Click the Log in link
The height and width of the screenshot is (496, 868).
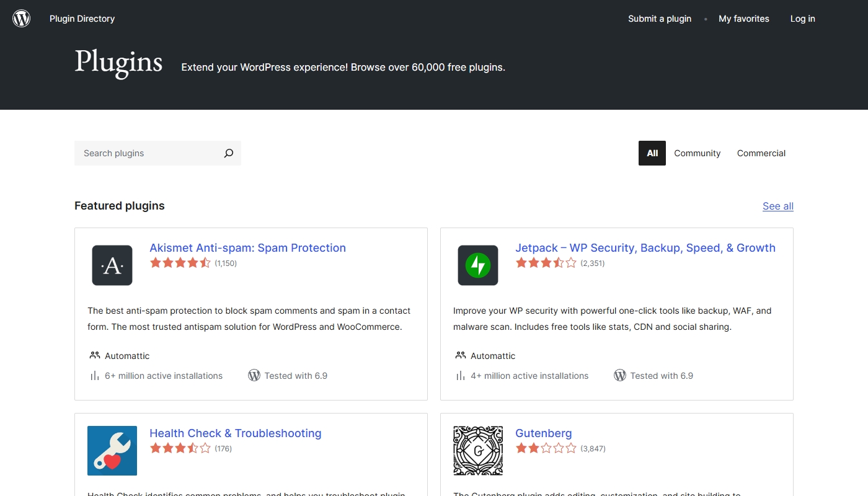point(803,19)
